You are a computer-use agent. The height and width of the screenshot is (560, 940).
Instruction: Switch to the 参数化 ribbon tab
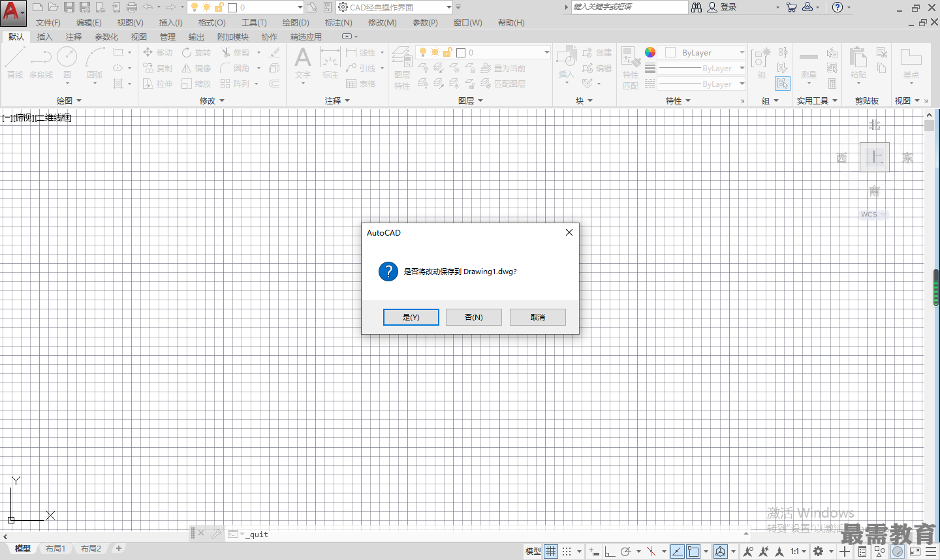[106, 37]
